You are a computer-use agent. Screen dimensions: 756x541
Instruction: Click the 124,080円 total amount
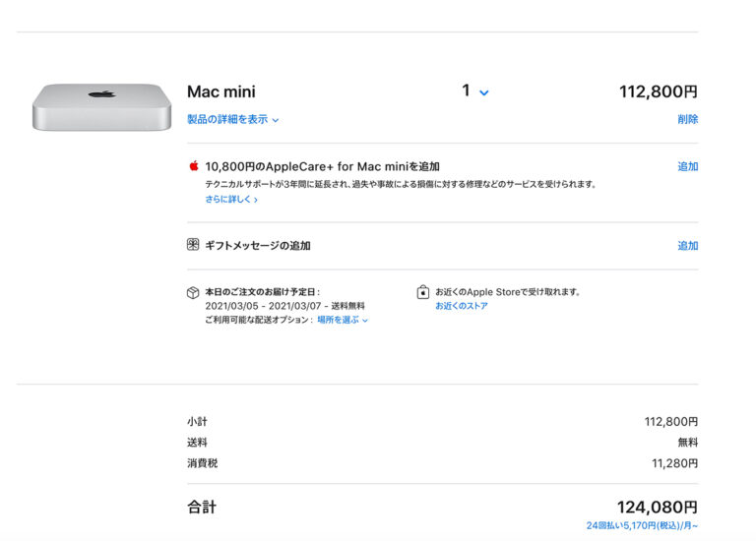coord(658,508)
